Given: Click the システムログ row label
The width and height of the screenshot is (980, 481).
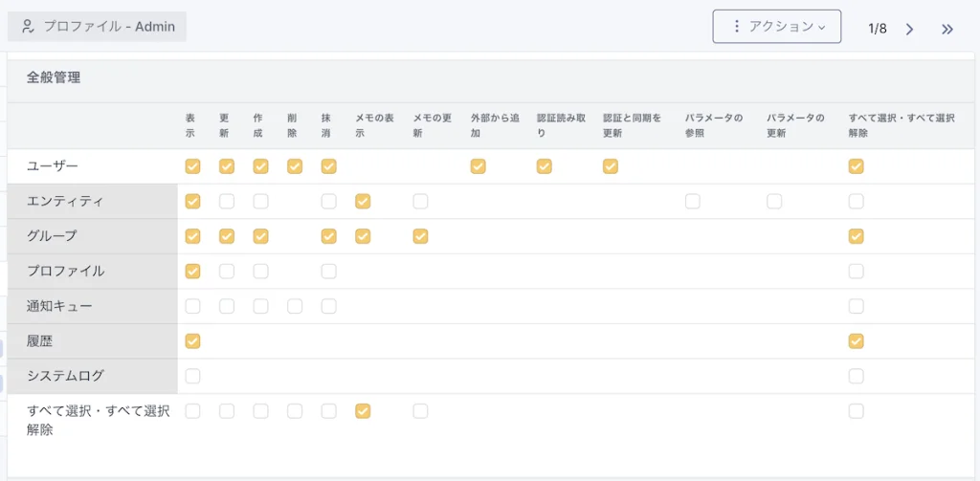Looking at the screenshot, I should click(x=66, y=376).
